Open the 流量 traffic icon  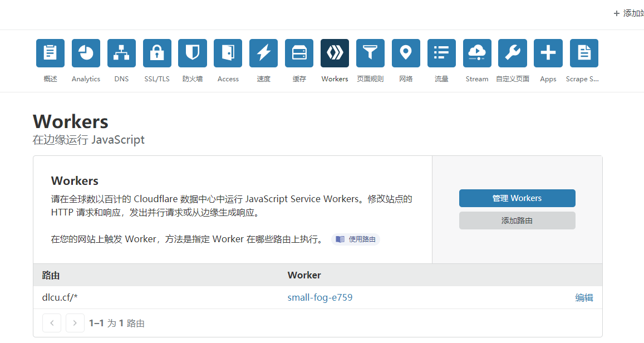(441, 53)
